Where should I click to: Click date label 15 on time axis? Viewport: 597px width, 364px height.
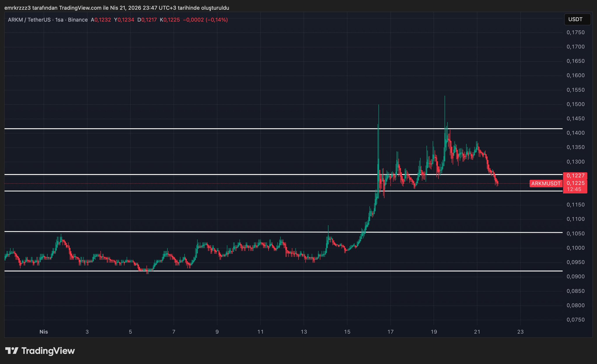pos(347,332)
